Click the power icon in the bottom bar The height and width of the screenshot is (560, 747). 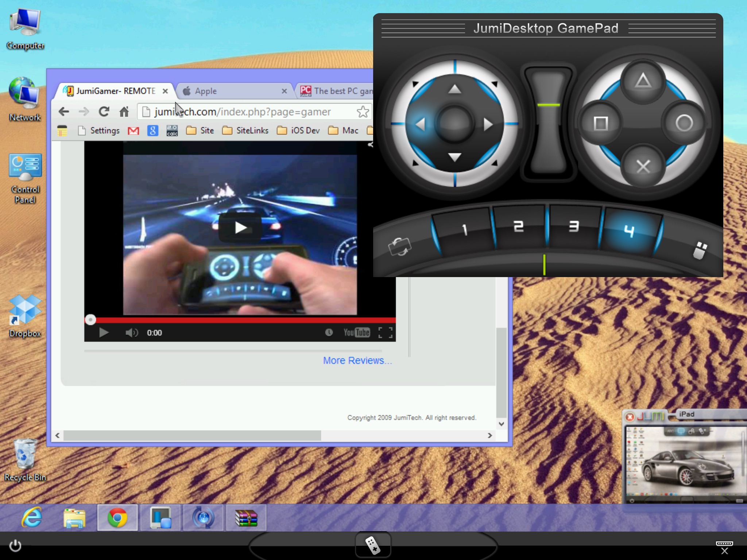pyautogui.click(x=15, y=546)
